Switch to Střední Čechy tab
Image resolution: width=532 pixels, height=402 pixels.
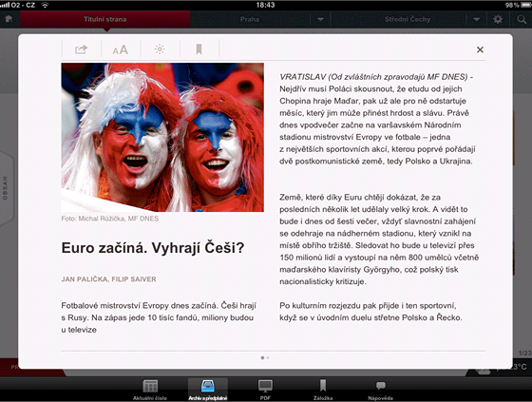coord(408,19)
